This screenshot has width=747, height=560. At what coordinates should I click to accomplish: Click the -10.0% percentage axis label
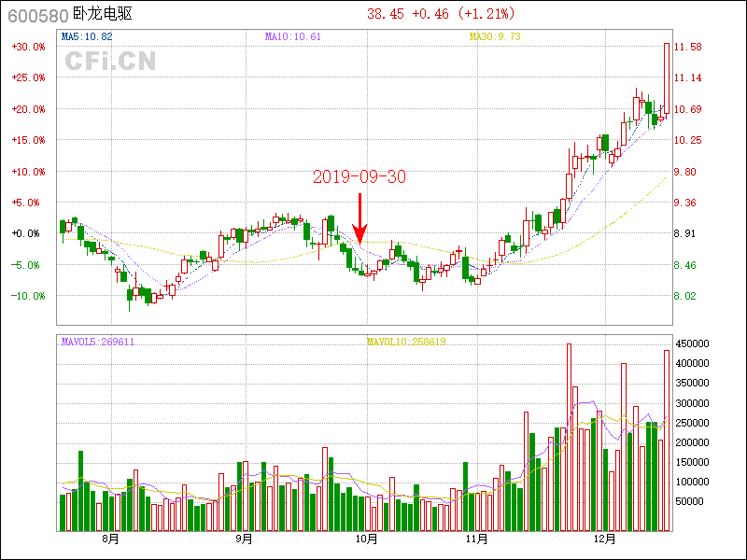tap(28, 296)
